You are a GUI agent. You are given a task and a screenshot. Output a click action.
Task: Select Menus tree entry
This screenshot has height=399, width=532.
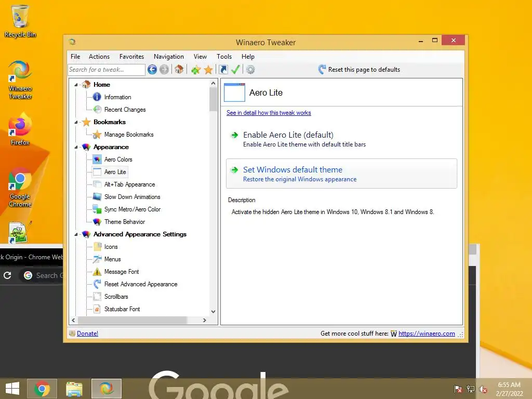point(112,259)
